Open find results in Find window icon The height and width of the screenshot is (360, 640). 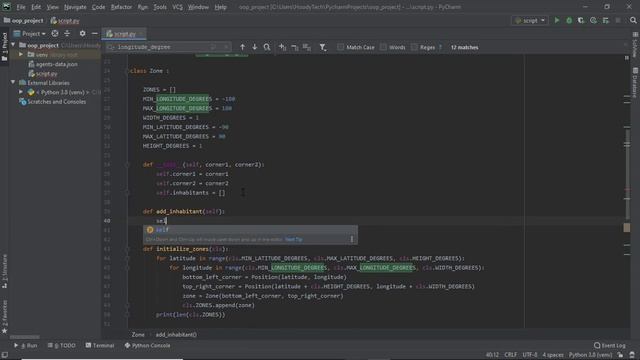(x=267, y=47)
